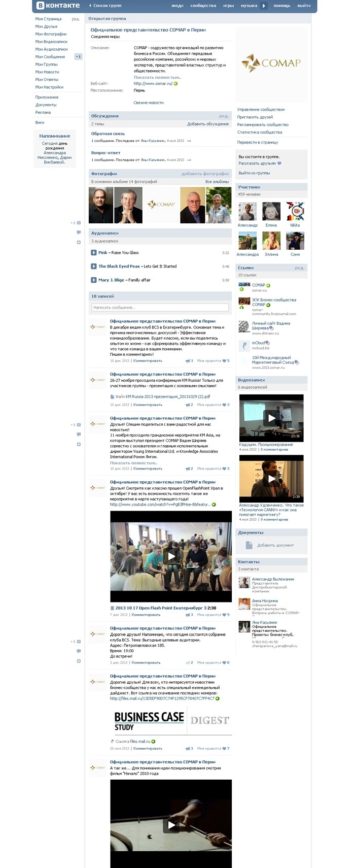Click Комментировать under the BCS Екатеринбург post
Viewport: 355px width, 868px height.
point(148,360)
